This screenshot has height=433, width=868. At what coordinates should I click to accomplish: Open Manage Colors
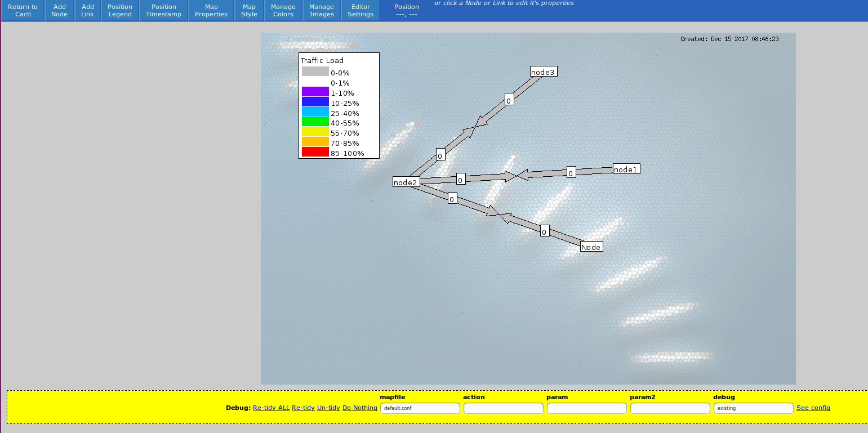[283, 11]
